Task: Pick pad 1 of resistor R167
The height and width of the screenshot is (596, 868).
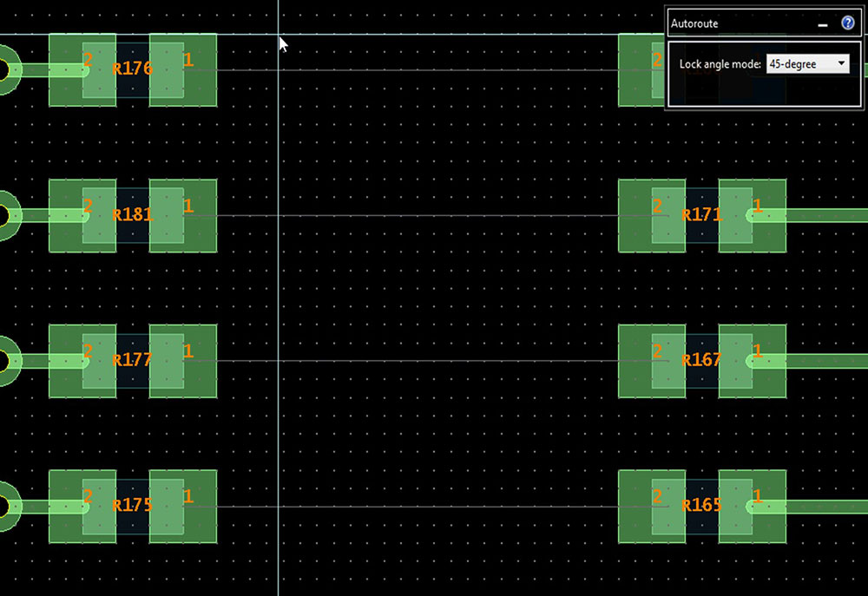Action: click(x=753, y=361)
